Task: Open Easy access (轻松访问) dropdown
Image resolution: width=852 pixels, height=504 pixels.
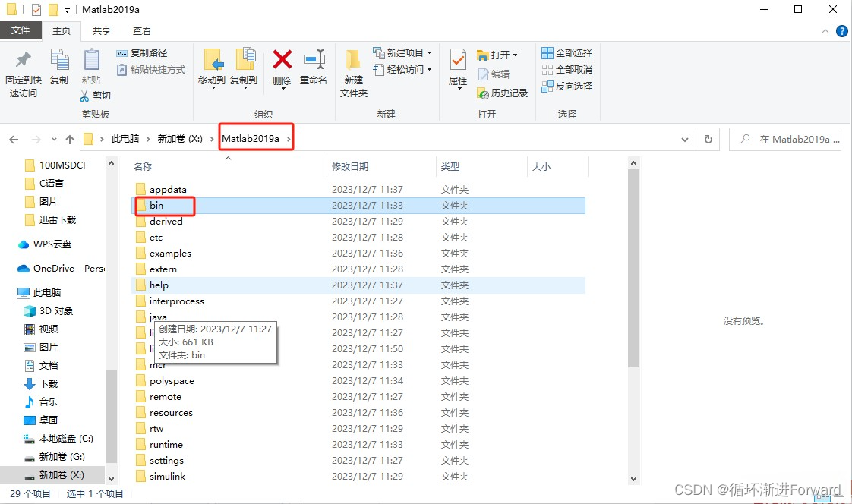Action: 402,70
